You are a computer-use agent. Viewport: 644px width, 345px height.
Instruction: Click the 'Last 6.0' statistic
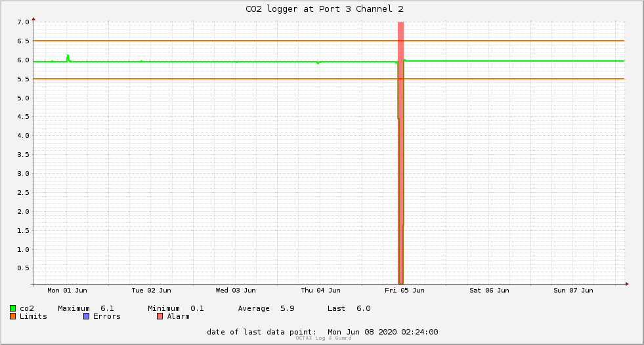[x=349, y=308]
